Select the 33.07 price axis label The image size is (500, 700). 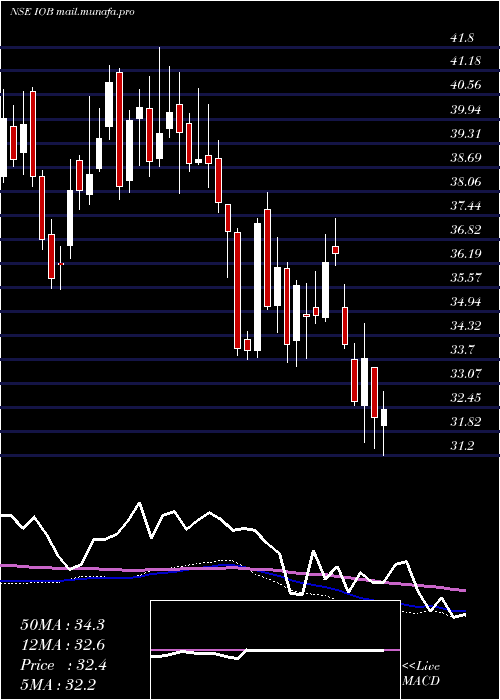466,374
